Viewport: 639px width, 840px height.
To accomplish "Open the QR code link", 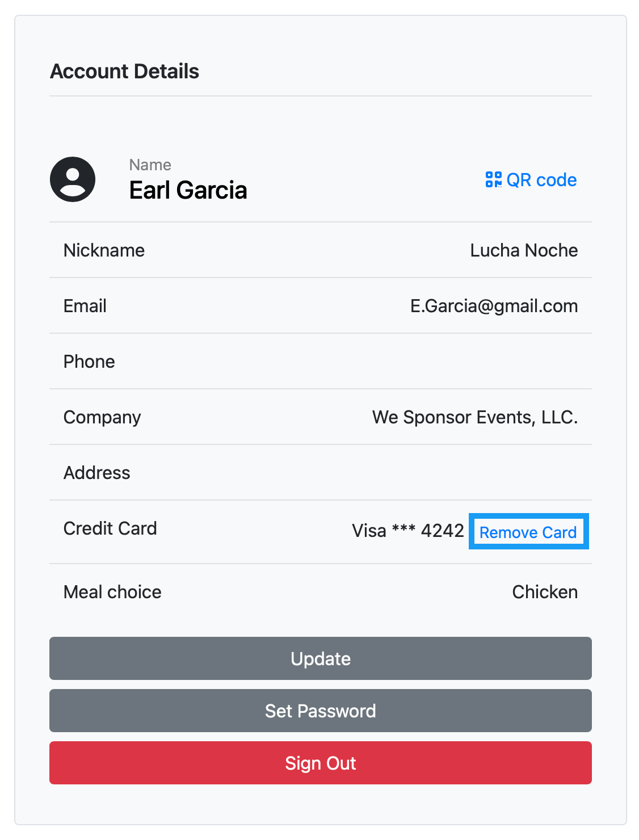I will coord(541,180).
